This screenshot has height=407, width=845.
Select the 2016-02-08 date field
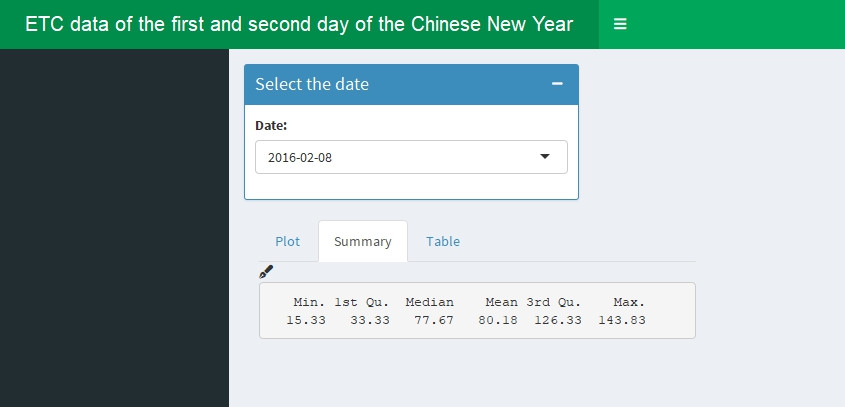coord(411,157)
